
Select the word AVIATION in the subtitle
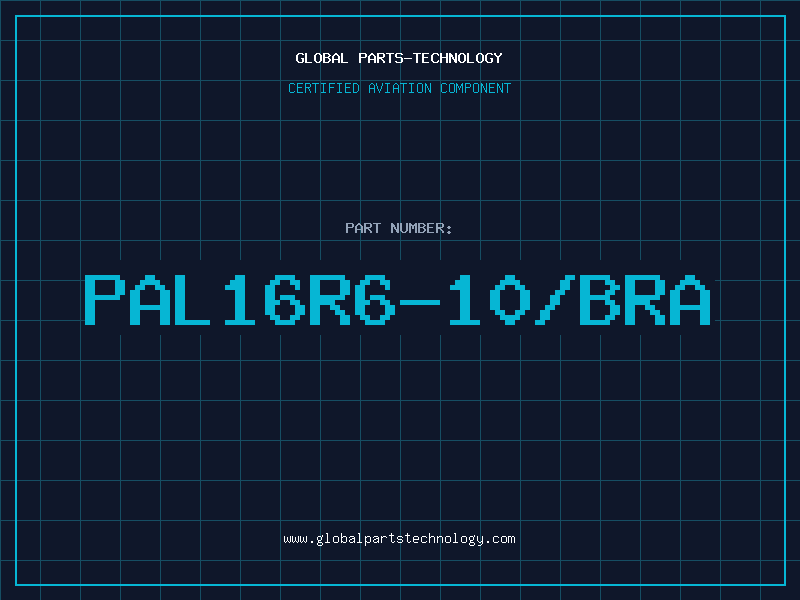coord(400,88)
